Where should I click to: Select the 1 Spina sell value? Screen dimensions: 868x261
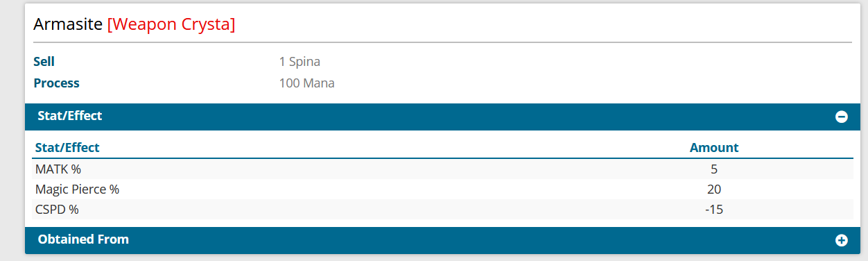click(300, 62)
